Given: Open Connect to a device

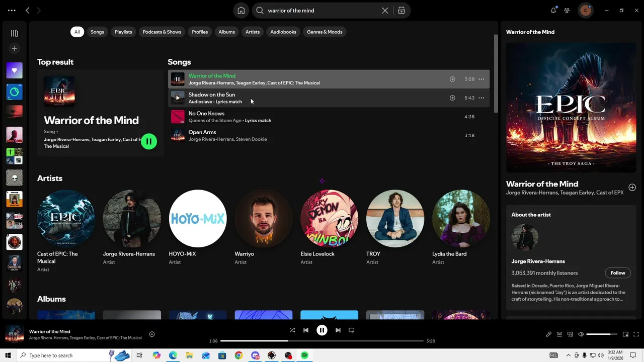Looking at the screenshot, I should click(570, 334).
